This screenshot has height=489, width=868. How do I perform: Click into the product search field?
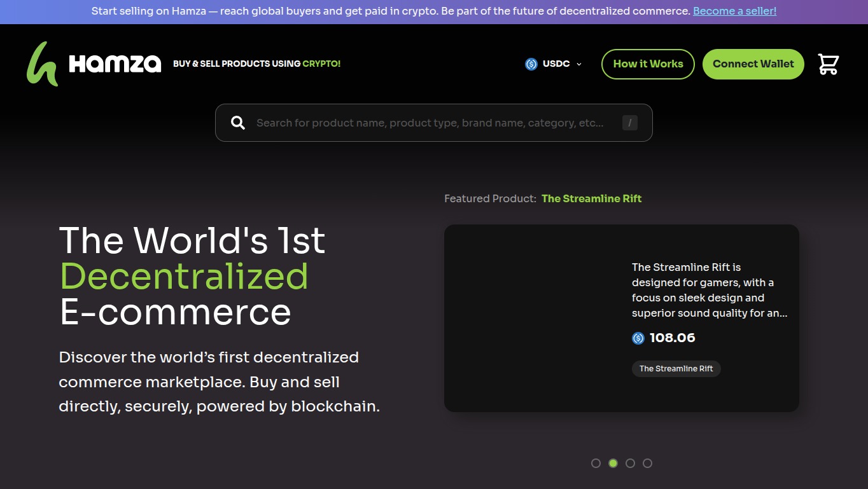pos(433,122)
